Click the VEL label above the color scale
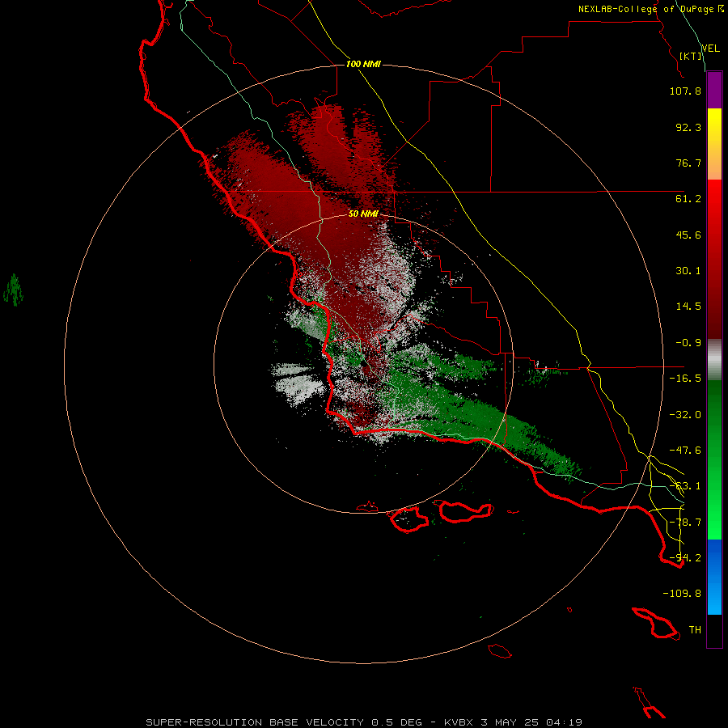The height and width of the screenshot is (728, 728). click(710, 48)
